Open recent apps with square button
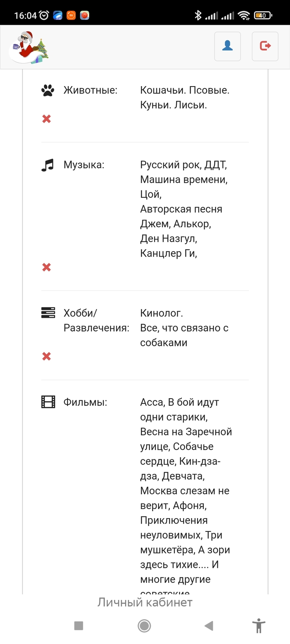This screenshot has width=290, height=644. click(x=79, y=626)
